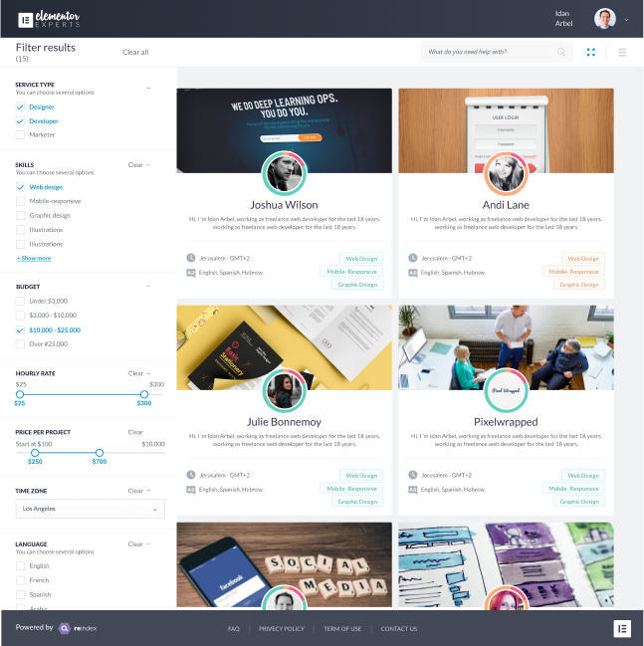Click Joshua Wilson's language icon
The height and width of the screenshot is (646, 644).
[x=191, y=273]
